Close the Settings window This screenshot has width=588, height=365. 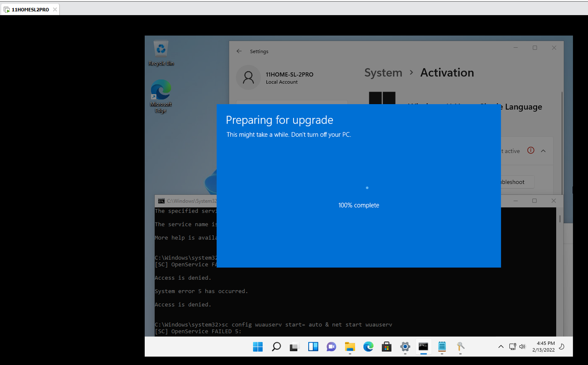(x=554, y=48)
